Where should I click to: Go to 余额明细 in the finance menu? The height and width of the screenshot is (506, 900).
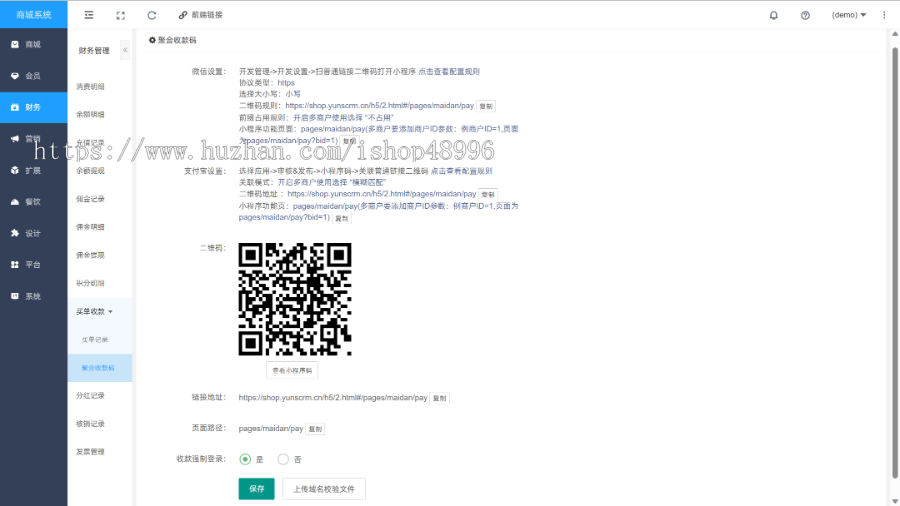tap(90, 115)
